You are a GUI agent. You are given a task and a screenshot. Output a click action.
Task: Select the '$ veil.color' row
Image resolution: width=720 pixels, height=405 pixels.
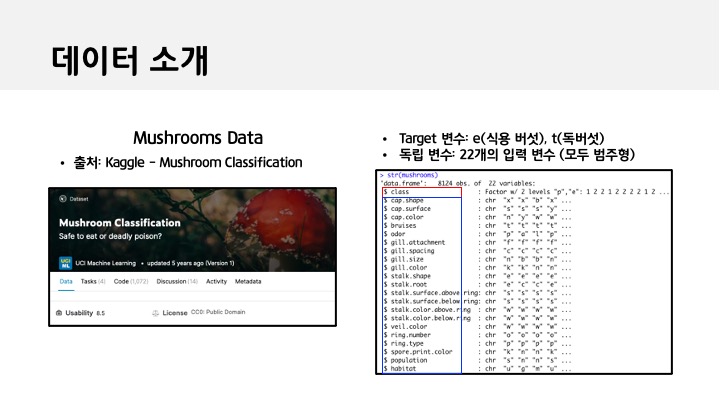(478, 326)
